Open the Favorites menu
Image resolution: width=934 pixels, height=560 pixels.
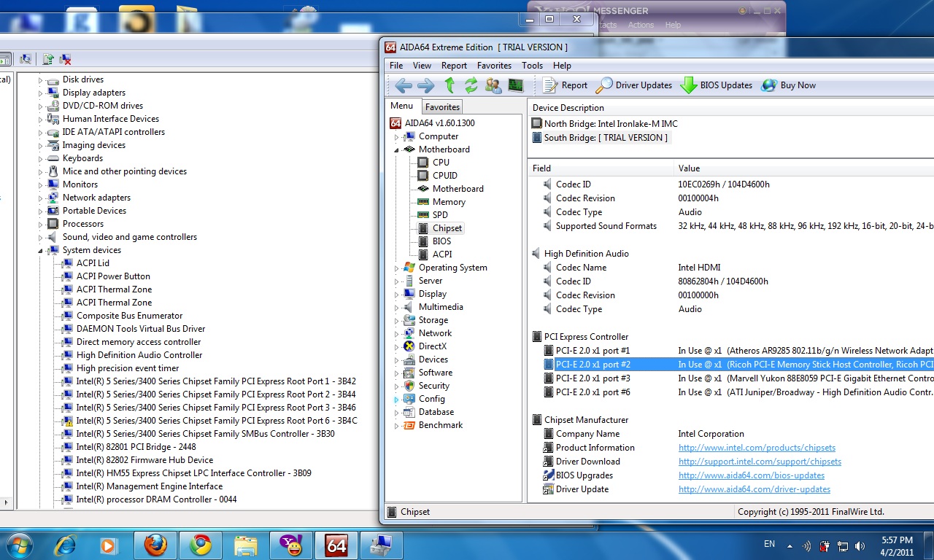(495, 66)
